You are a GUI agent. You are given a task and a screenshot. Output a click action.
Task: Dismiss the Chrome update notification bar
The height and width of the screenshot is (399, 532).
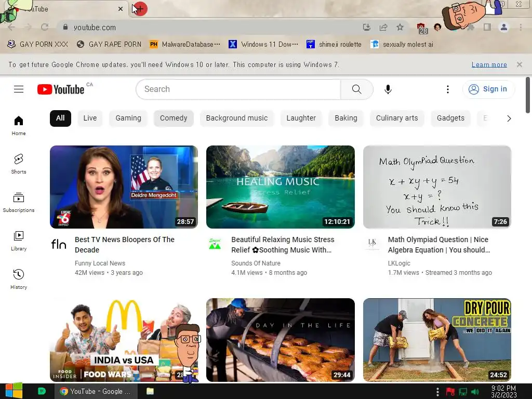(x=519, y=64)
